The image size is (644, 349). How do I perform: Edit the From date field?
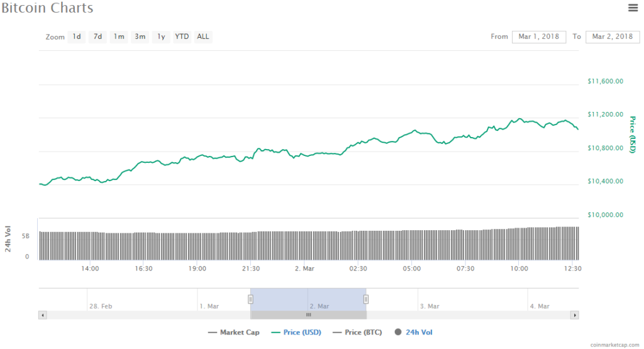(x=539, y=36)
